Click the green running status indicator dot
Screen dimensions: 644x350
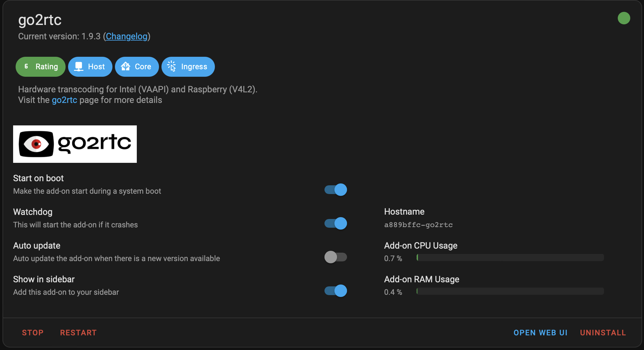pos(624,18)
